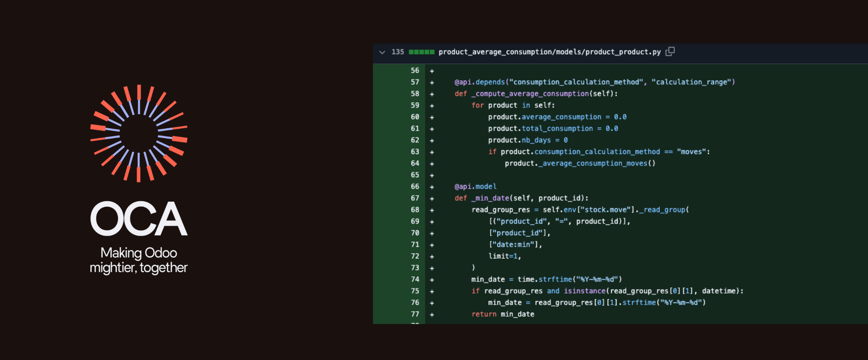Select line number 62

(x=415, y=140)
